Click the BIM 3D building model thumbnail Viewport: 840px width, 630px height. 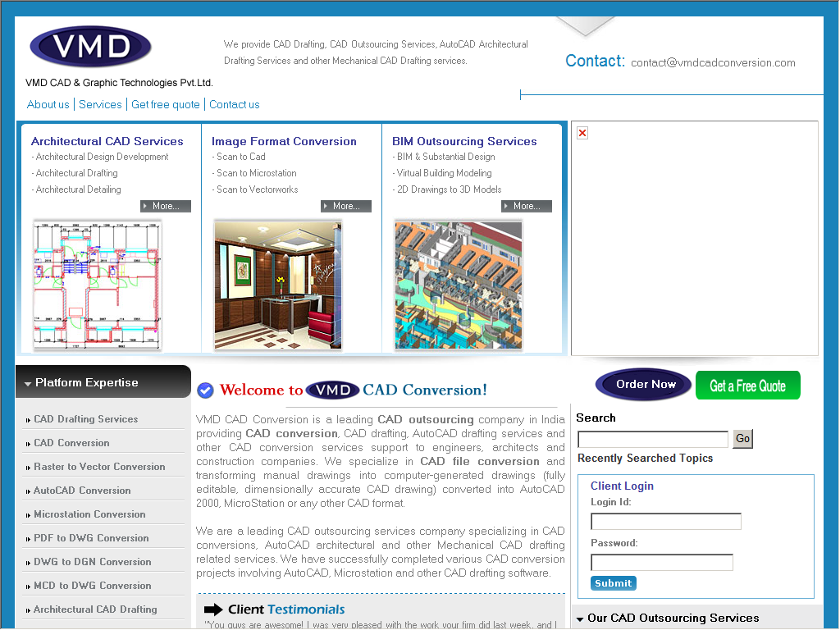point(459,285)
